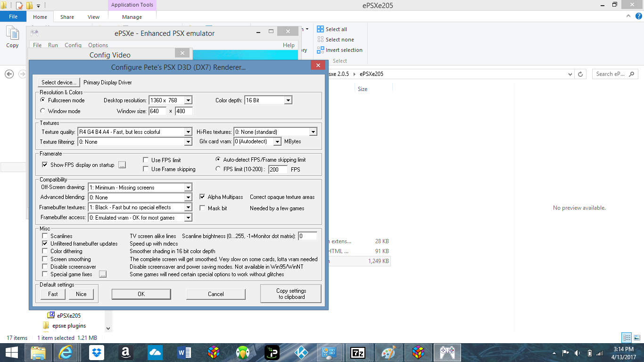Open Off-Screen drawing dropdown
644x362 pixels.
coord(188,188)
